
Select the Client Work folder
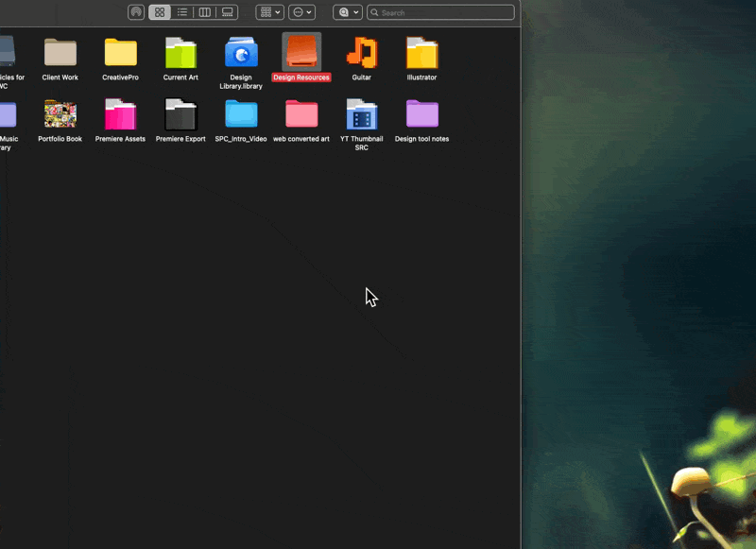[x=60, y=53]
